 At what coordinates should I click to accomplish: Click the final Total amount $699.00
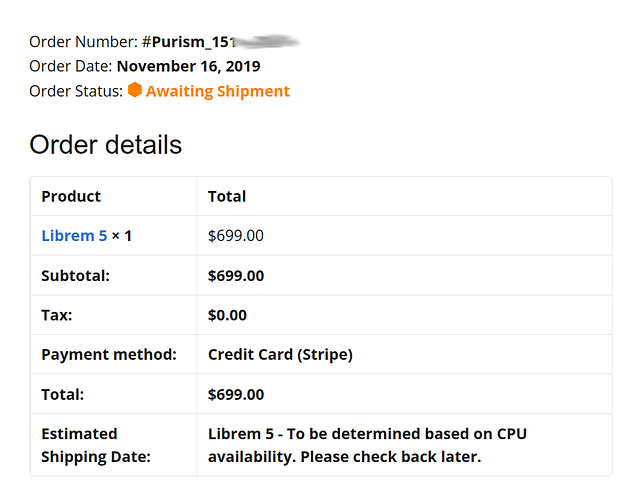coord(236,394)
